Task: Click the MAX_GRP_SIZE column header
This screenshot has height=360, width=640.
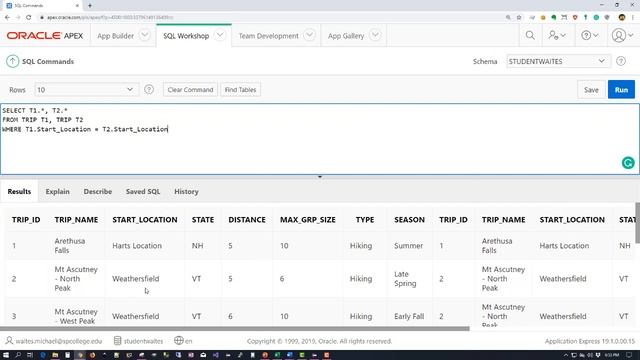Action: pyautogui.click(x=307, y=220)
